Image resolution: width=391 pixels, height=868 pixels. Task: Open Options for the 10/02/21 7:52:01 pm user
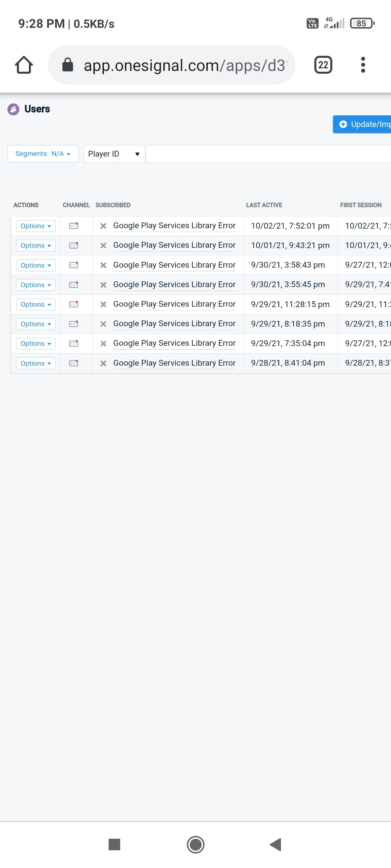coord(36,226)
